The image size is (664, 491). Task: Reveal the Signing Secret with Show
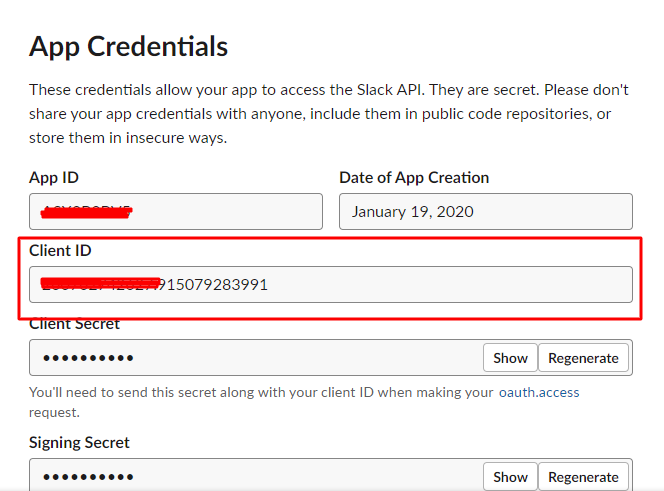[x=510, y=477]
